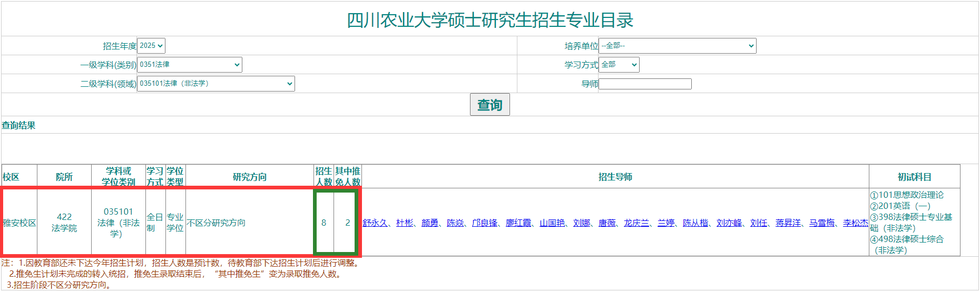Click the 招生人数 value 8
Viewport: 980px width, 292px height.
click(x=324, y=223)
